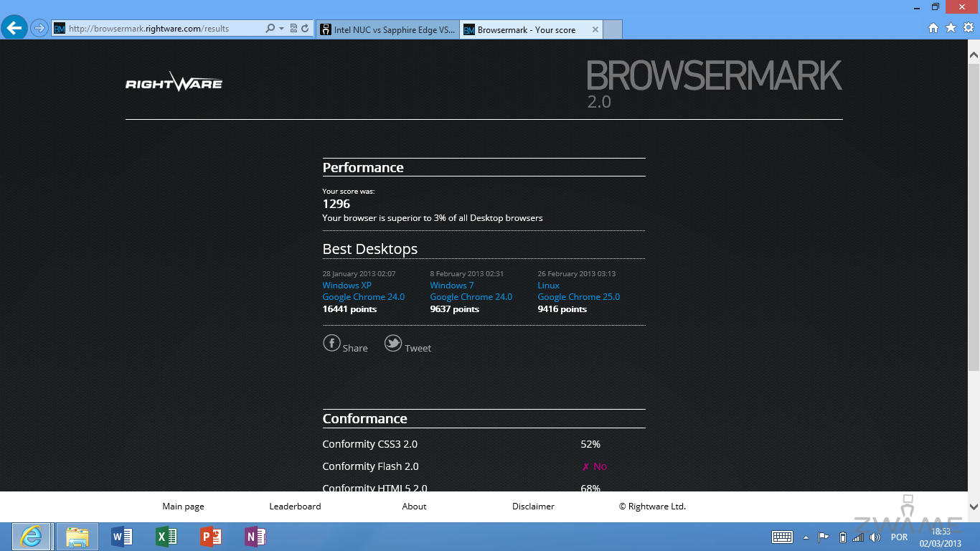The width and height of the screenshot is (980, 551).
Task: Click the Conformity CSS3 2.0 row label
Action: pyautogui.click(x=371, y=444)
